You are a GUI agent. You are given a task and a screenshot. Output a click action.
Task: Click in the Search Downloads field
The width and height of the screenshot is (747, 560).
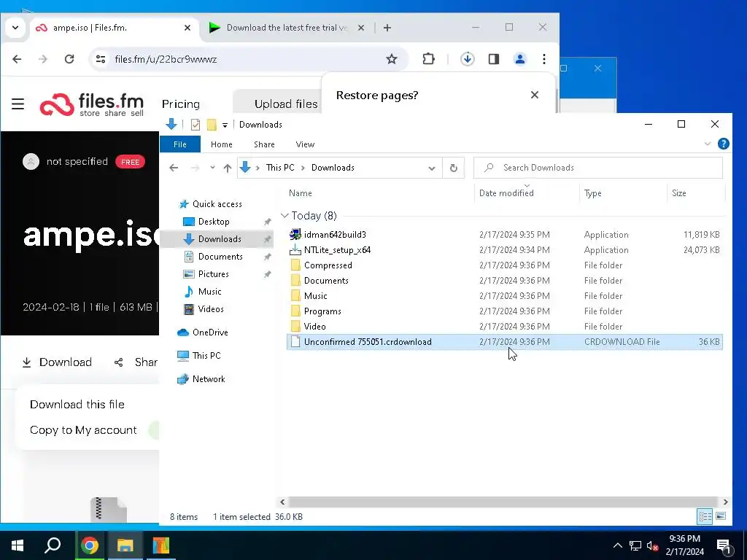point(598,168)
